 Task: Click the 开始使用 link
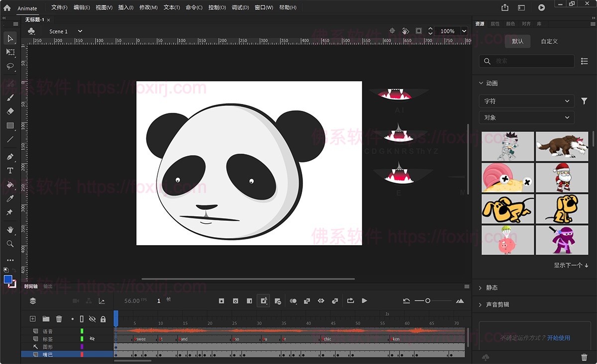click(x=558, y=338)
